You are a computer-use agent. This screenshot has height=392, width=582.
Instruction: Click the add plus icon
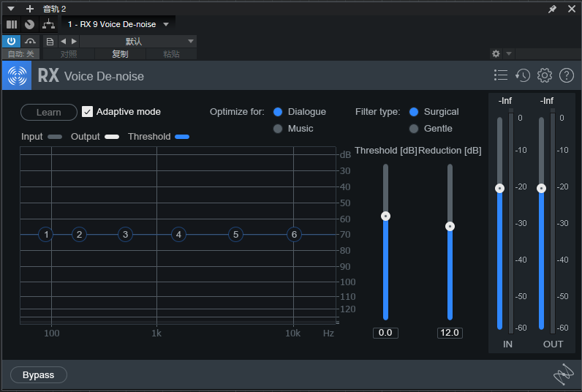click(30, 9)
